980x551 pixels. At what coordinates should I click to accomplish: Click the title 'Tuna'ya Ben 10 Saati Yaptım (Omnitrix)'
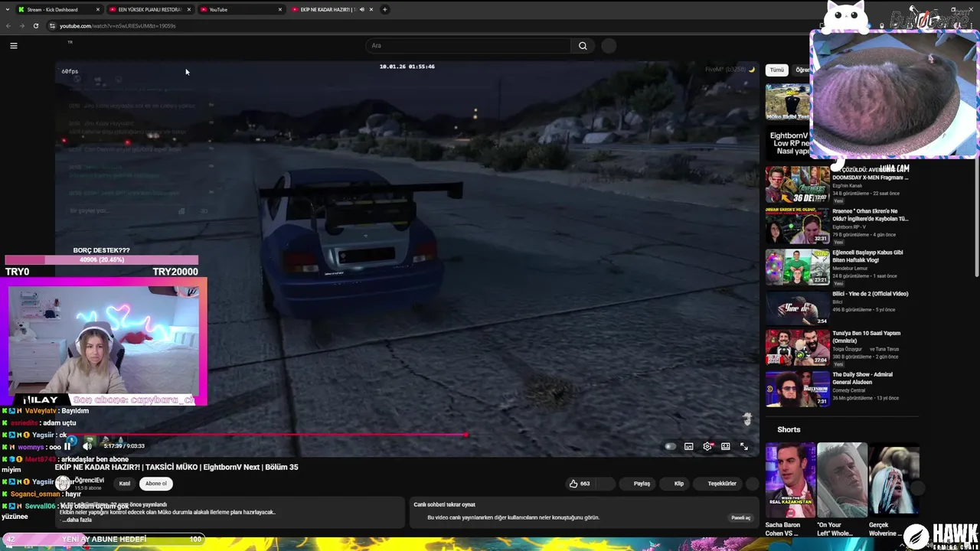[867, 337]
